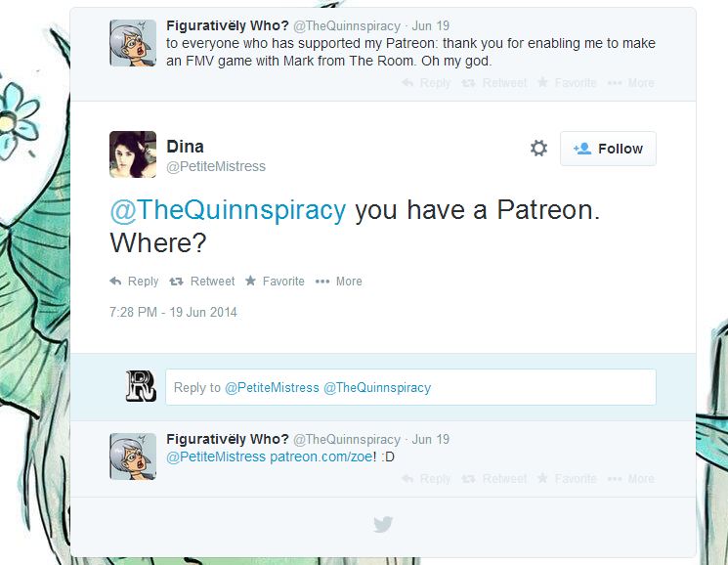Open the 7:28 PM - 19 Jun 2014 timestamp
The height and width of the screenshot is (565, 728).
pyautogui.click(x=173, y=312)
